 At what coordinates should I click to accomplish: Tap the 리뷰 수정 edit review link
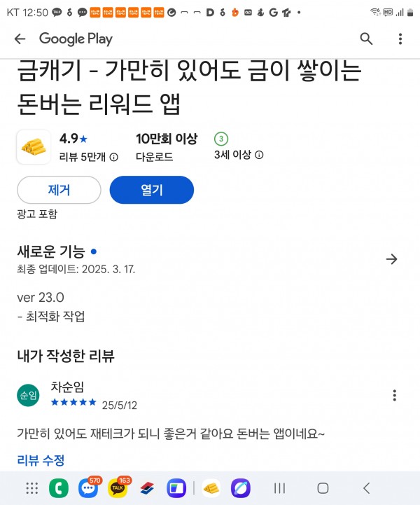[41, 460]
